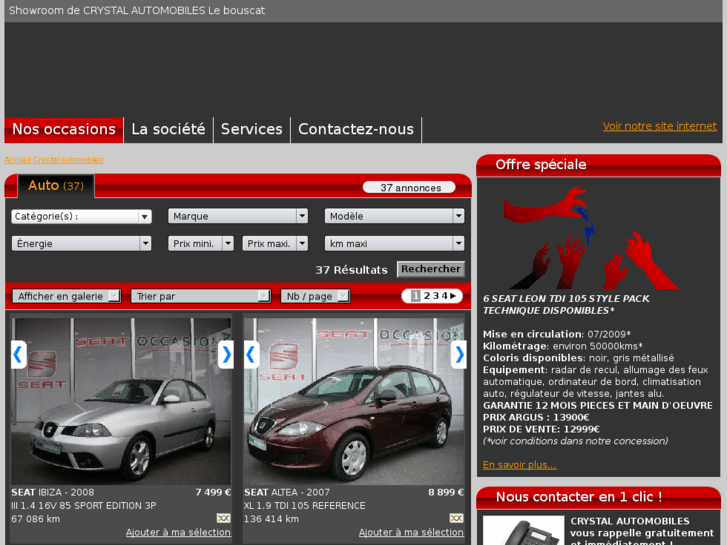This screenshot has width=727, height=545.
Task: Select a Prix maxi. value
Action: (x=275, y=244)
